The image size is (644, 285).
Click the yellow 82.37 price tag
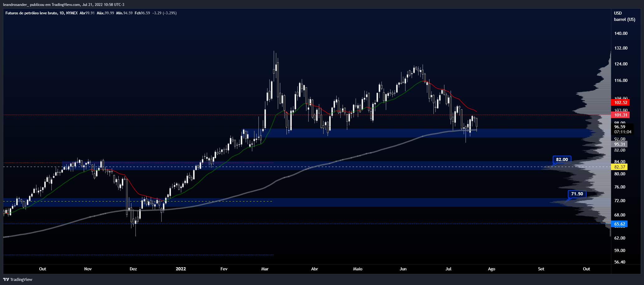[619, 167]
